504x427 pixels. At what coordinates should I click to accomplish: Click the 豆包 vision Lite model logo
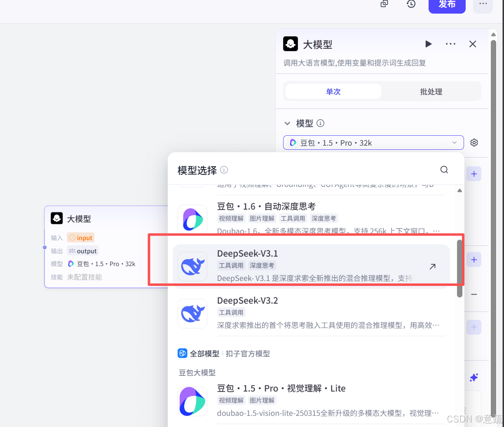(x=192, y=401)
